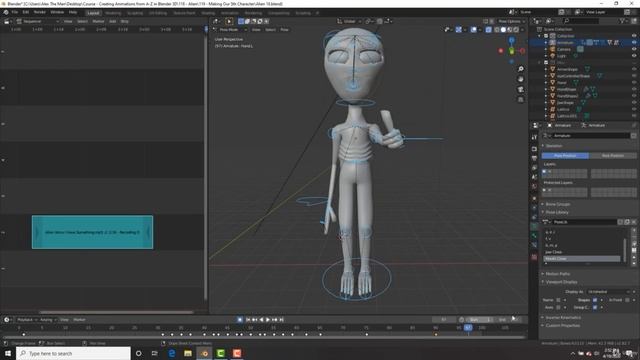Open the File menu

(x=15, y=12)
